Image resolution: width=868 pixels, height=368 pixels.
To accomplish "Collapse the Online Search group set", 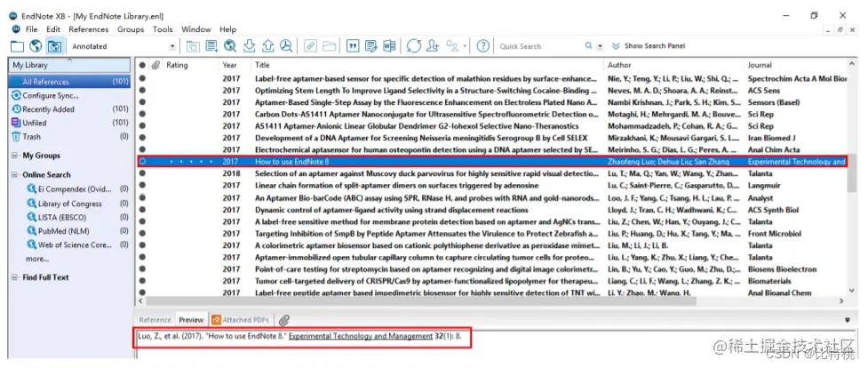I will tap(14, 174).
